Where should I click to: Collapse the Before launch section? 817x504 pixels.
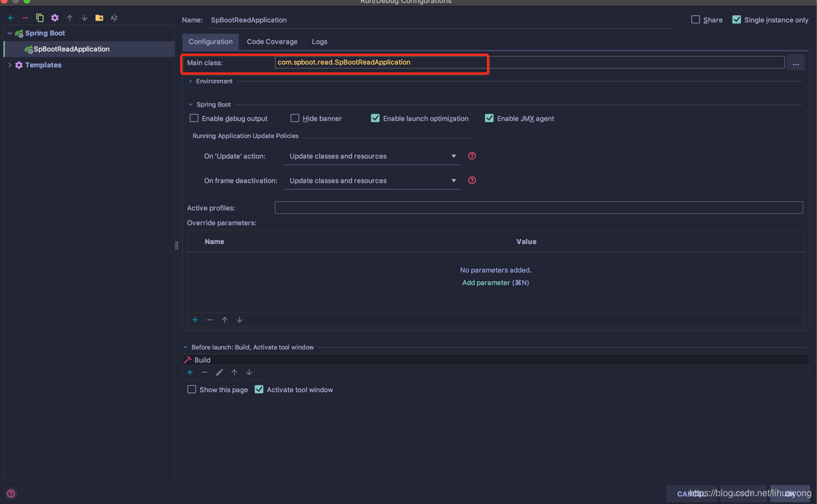(x=185, y=347)
